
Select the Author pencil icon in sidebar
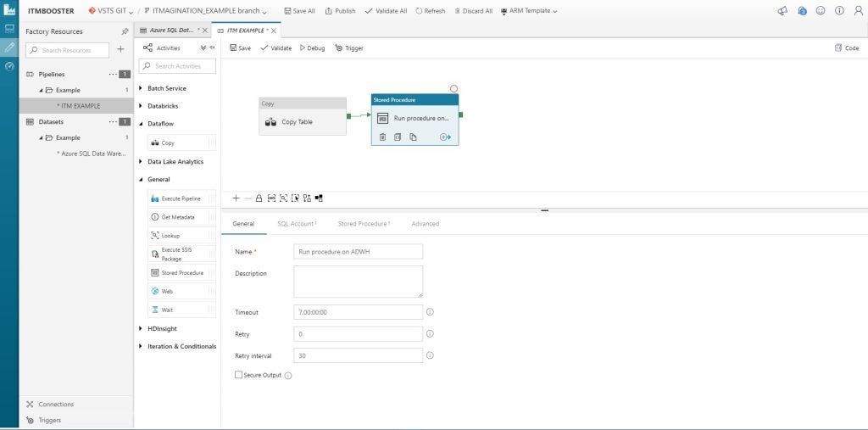click(9, 47)
